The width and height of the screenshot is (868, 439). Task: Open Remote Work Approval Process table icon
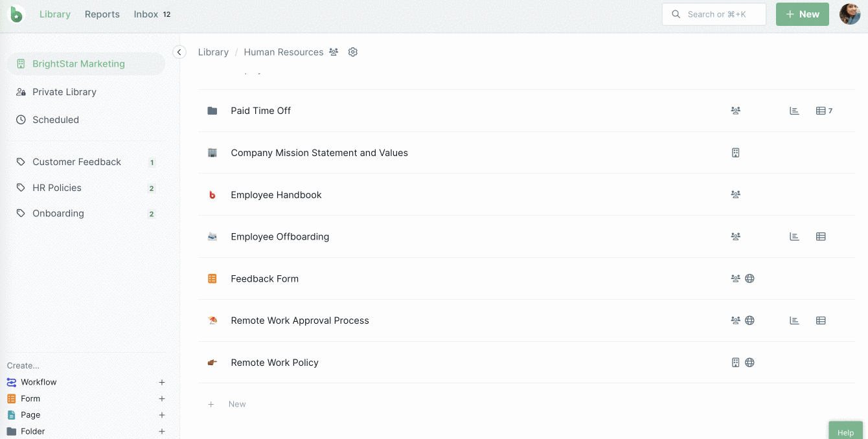coord(821,320)
